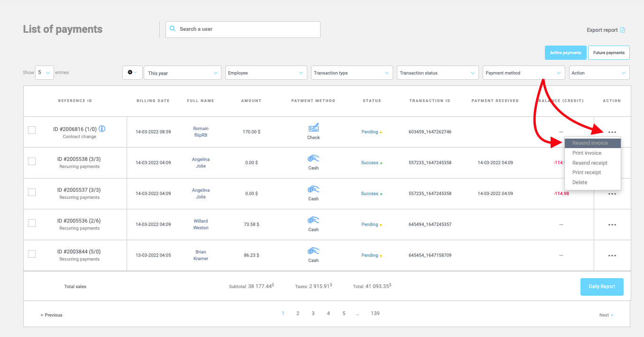Image resolution: width=644 pixels, height=337 pixels.
Task: Expand the Payment method dropdown
Action: pyautogui.click(x=524, y=73)
